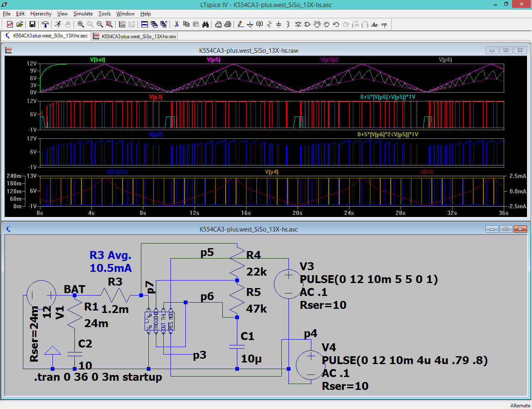Image resolution: width=532 pixels, height=409 pixels.
Task: Cascade windows using the cascade icon
Action: pos(154,25)
